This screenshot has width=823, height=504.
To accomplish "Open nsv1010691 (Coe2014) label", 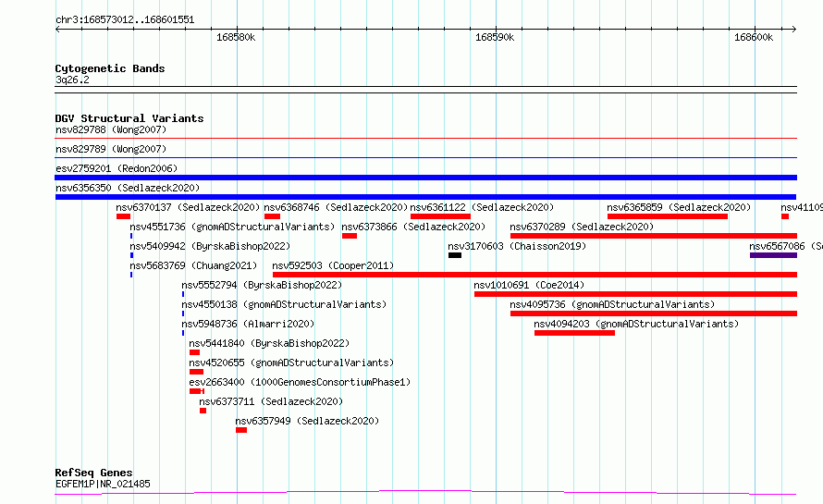I will (529, 285).
